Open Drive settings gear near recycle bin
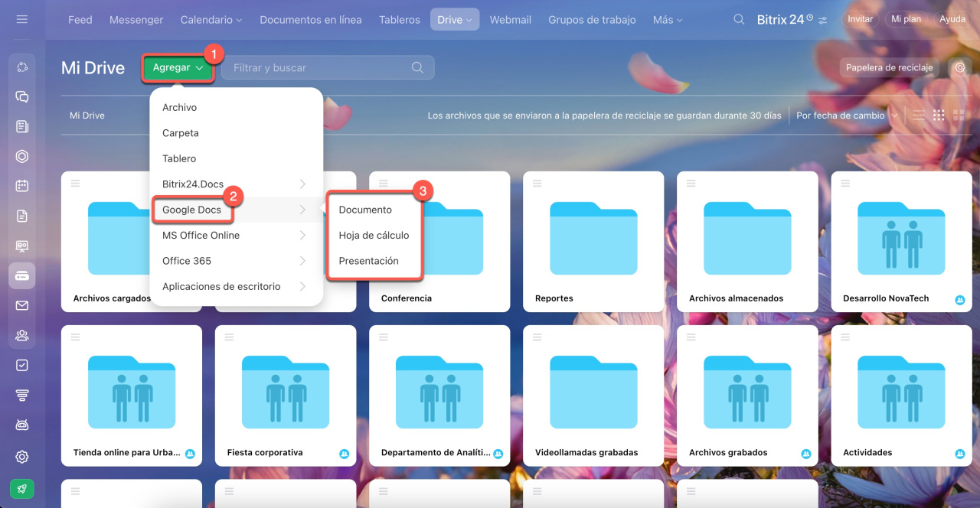The height and width of the screenshot is (508, 980). (960, 67)
